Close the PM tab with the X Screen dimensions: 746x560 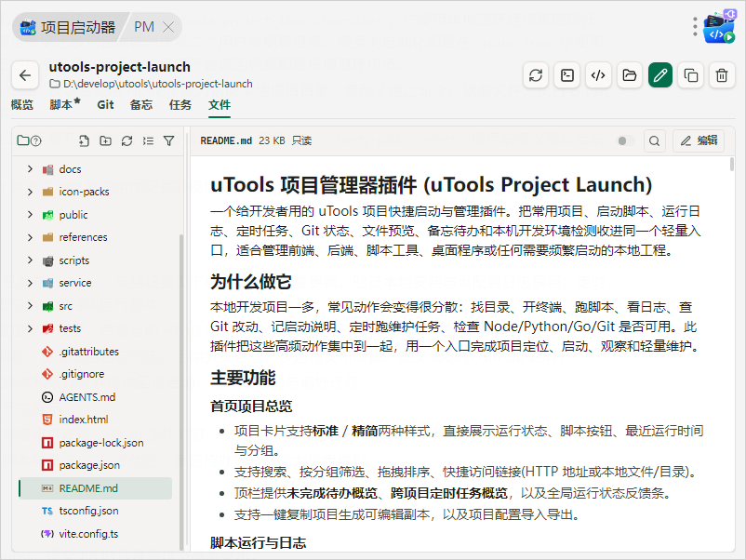[168, 27]
